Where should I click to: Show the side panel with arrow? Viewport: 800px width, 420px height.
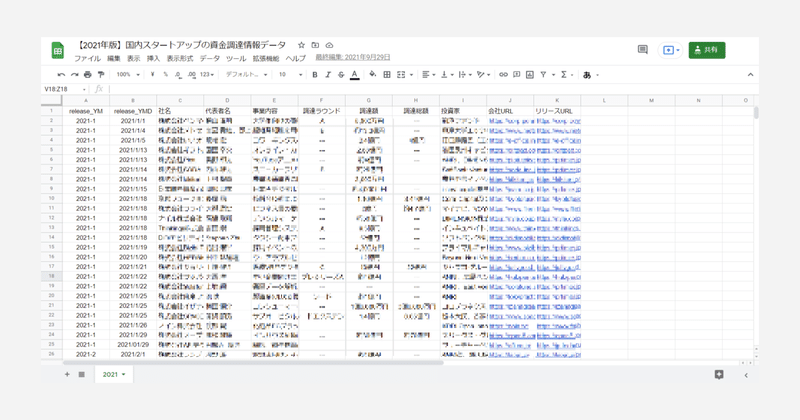[746, 375]
